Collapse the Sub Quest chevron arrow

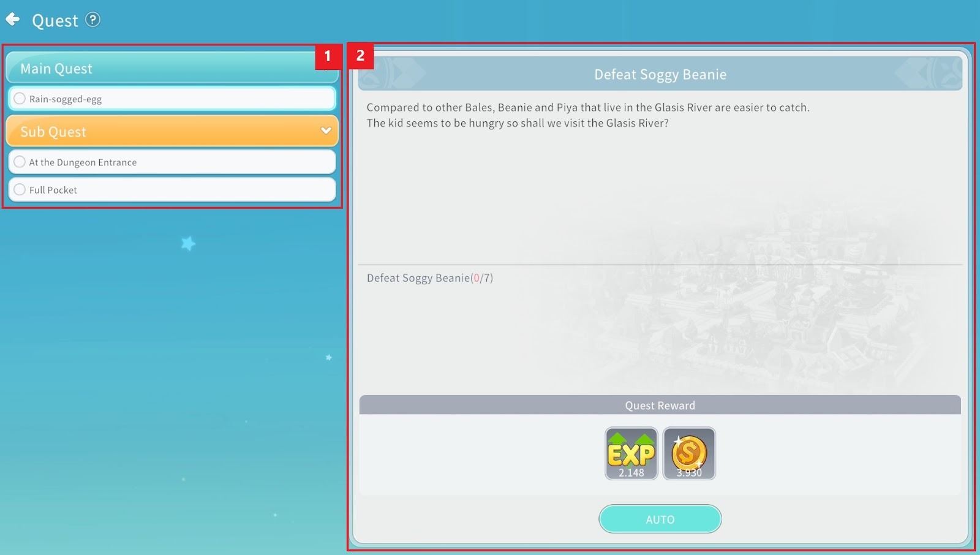(326, 130)
